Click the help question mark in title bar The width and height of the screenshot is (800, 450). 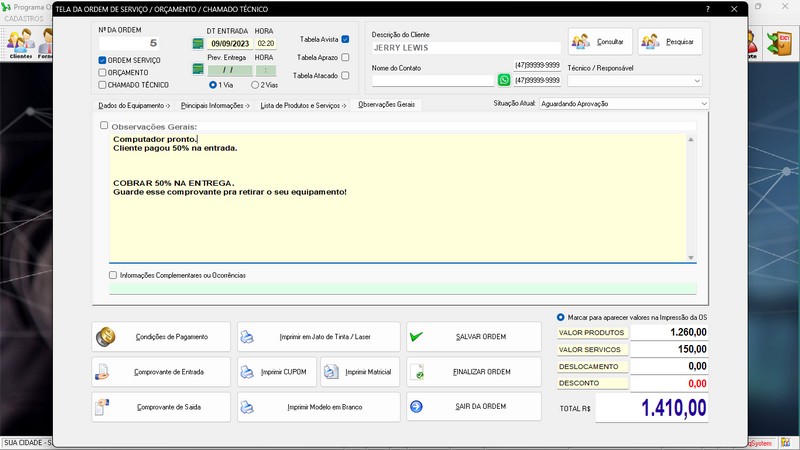(708, 9)
